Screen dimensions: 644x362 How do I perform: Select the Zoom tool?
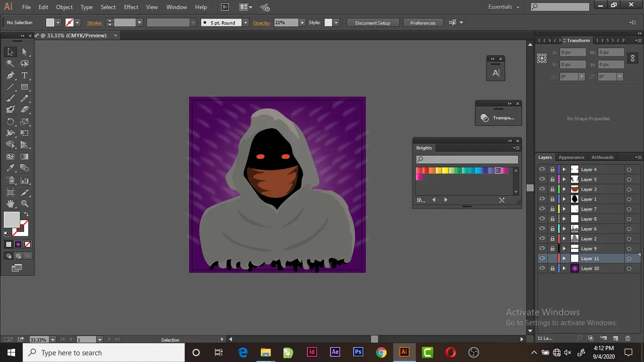coord(25,204)
